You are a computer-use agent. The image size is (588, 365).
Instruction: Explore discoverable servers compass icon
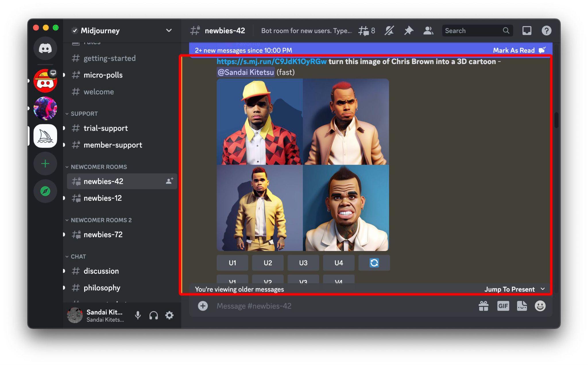45,191
